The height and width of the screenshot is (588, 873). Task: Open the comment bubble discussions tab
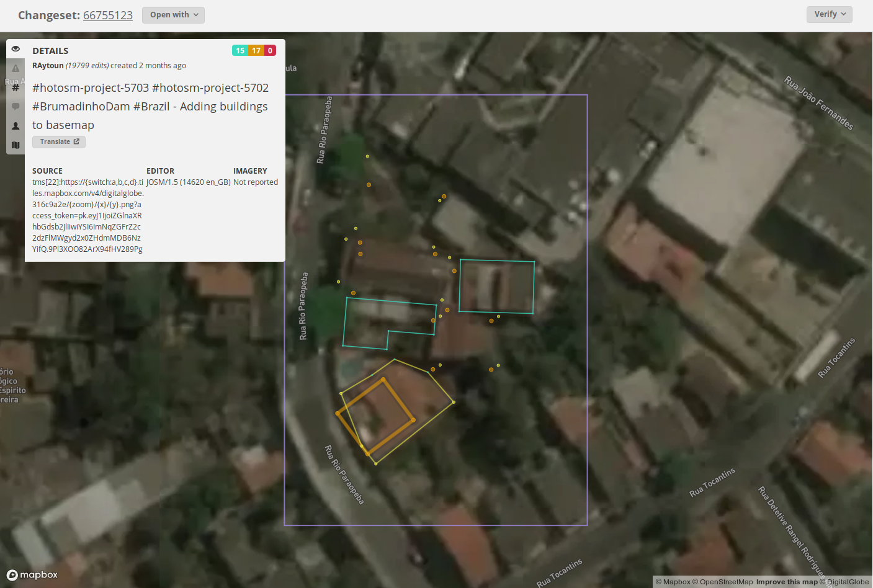point(16,107)
